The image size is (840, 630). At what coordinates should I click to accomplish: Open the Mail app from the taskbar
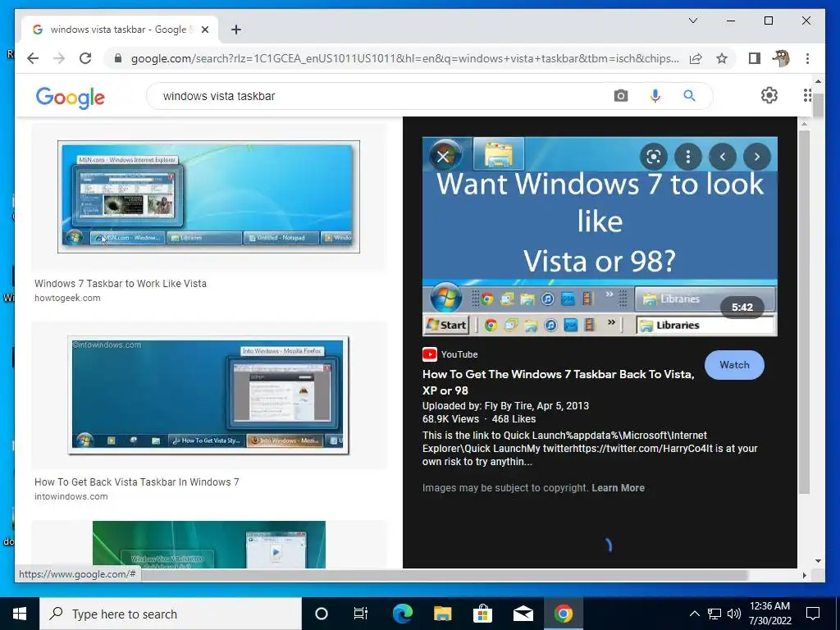point(523,614)
